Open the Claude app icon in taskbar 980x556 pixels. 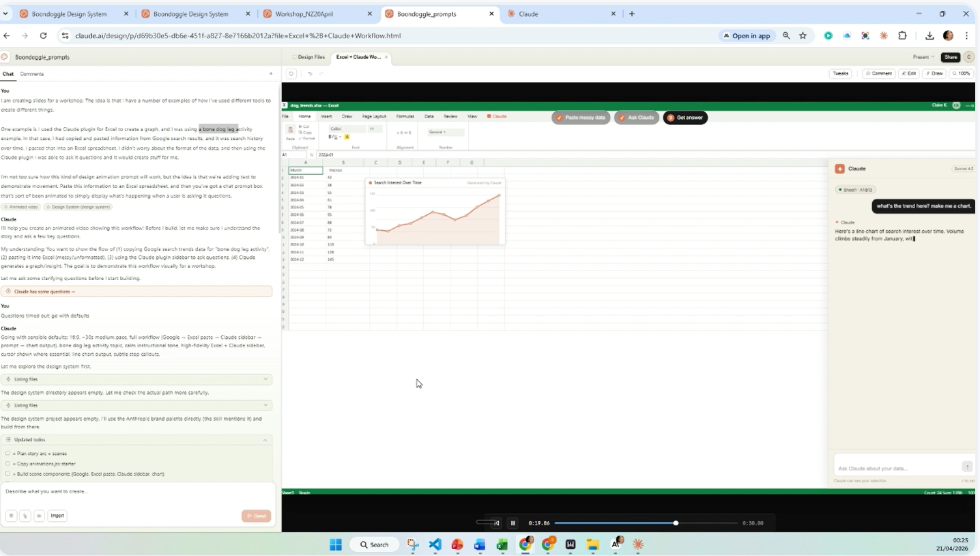pos(638,544)
